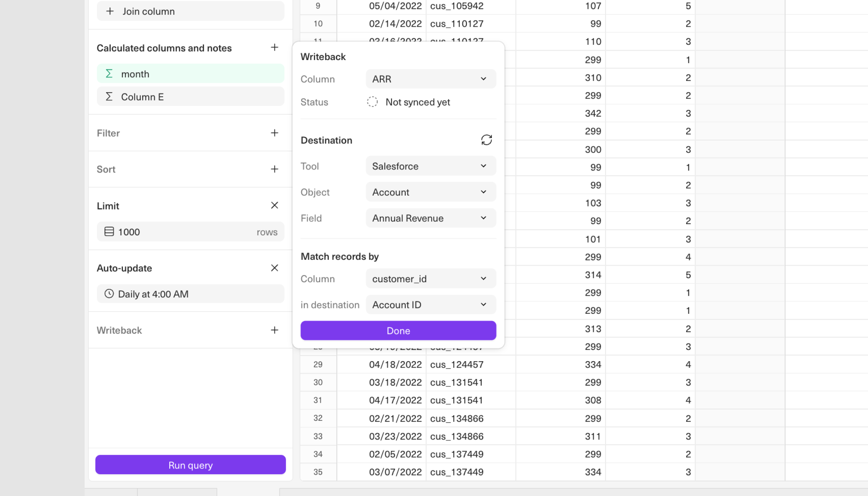Screen dimensions: 868x496
Task: Refresh the Destination with circular arrows icon
Action: pyautogui.click(x=486, y=140)
